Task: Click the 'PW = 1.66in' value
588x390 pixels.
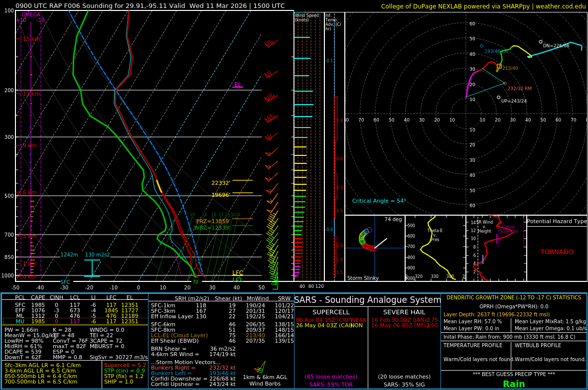Action: pos(21,330)
